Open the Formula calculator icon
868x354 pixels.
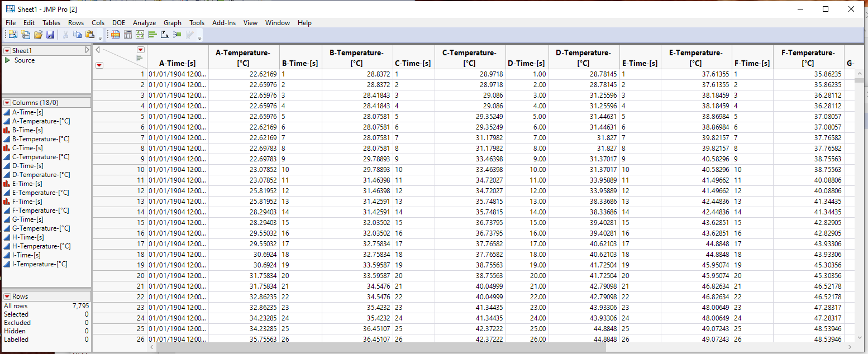coord(127,35)
